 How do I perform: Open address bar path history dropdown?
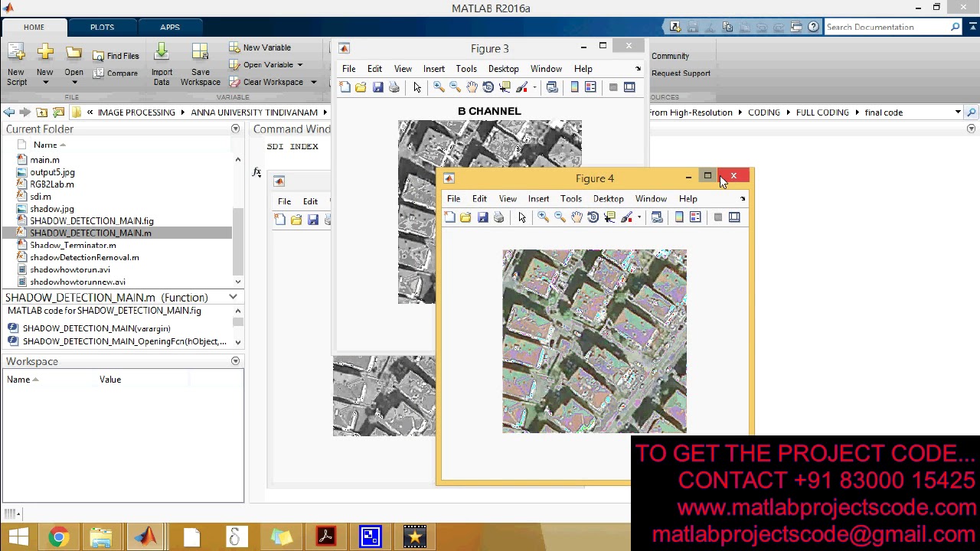click(958, 112)
